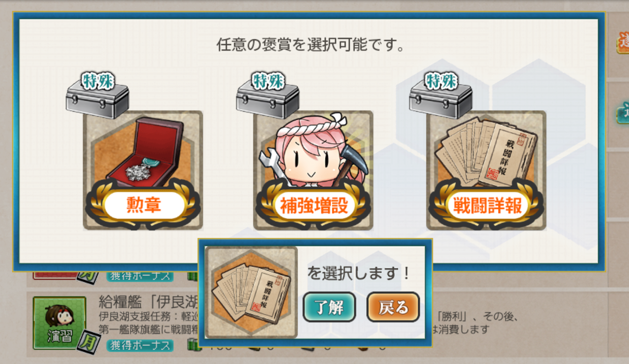Click the 獲得ボーナス label under 演習 quest

click(140, 345)
